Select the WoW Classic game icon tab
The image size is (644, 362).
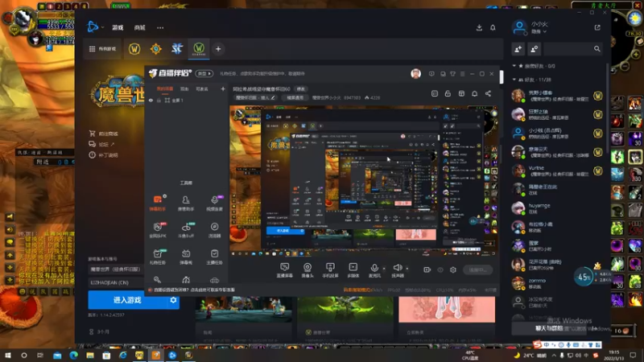pyautogui.click(x=199, y=49)
